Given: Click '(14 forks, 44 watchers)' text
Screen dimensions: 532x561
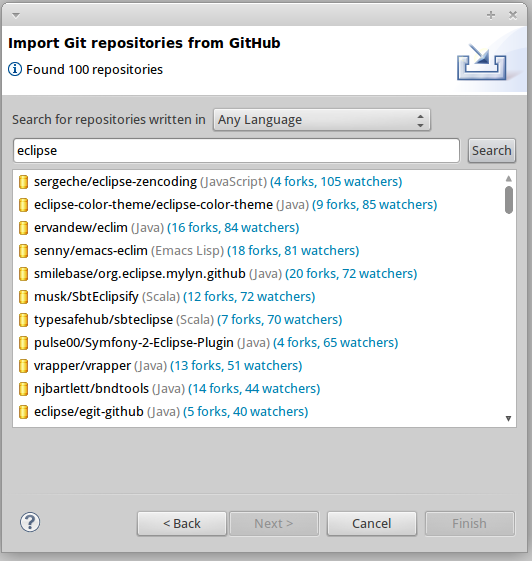Looking at the screenshot, I should pyautogui.click(x=254, y=389).
